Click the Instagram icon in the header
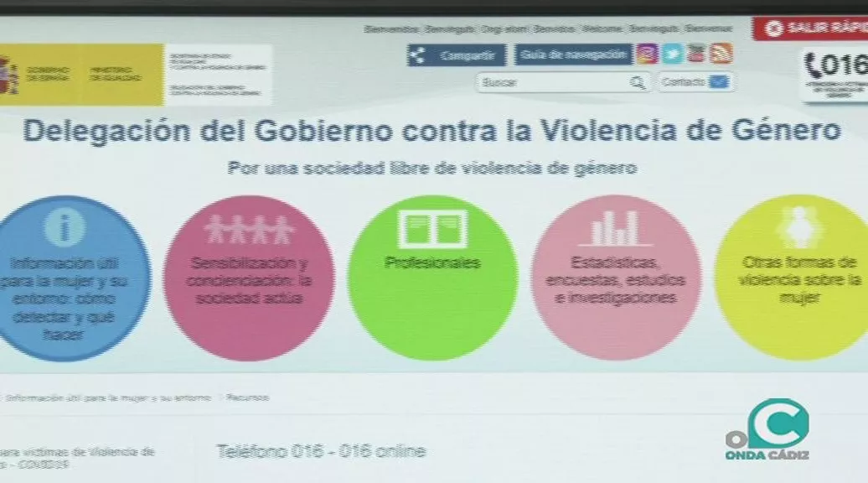 click(647, 55)
